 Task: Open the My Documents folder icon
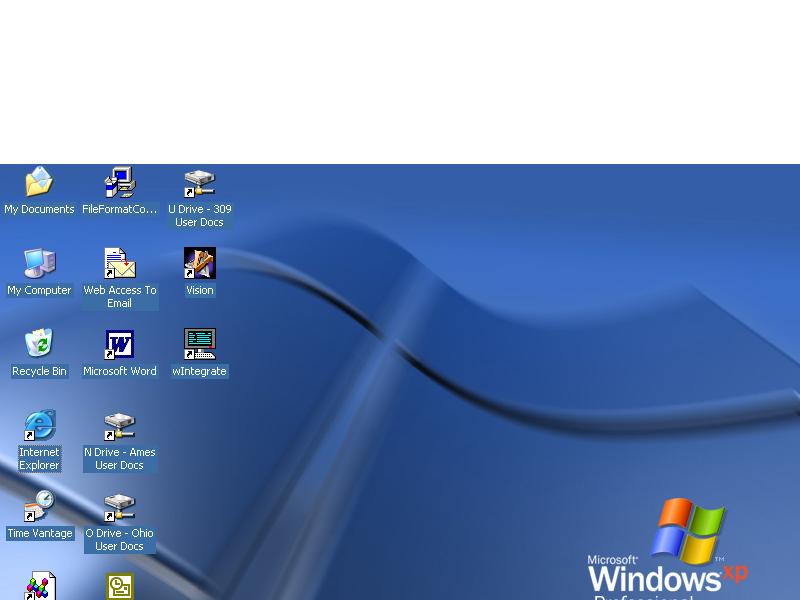tap(39, 182)
